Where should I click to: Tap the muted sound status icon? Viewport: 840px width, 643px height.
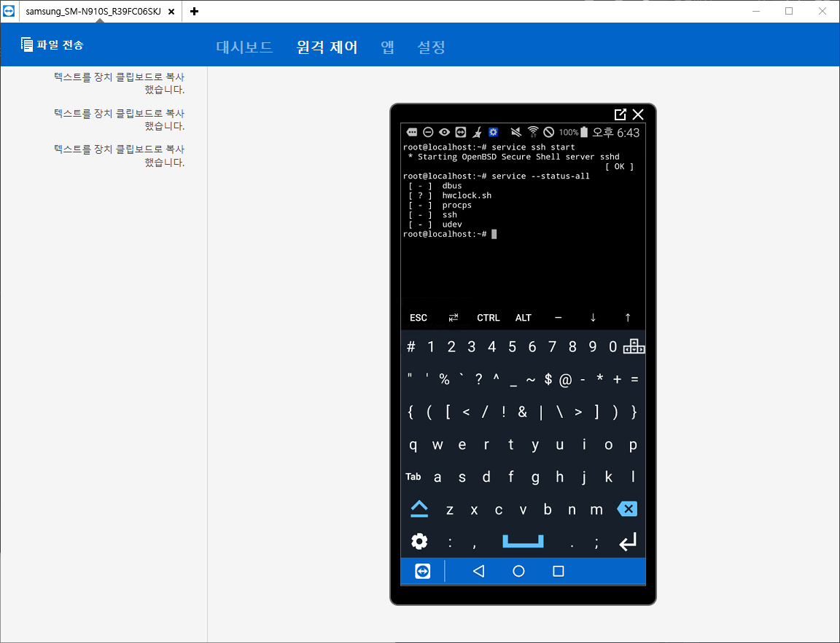point(516,132)
